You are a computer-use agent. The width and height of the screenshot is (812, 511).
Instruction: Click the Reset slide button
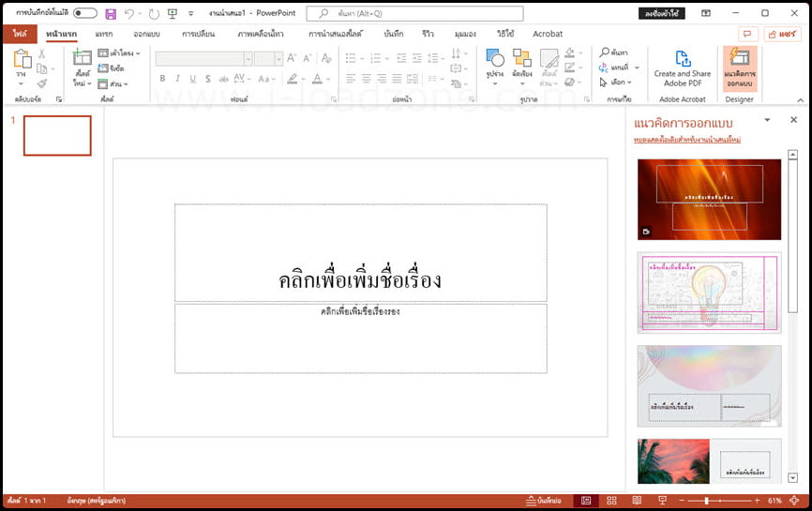point(111,68)
